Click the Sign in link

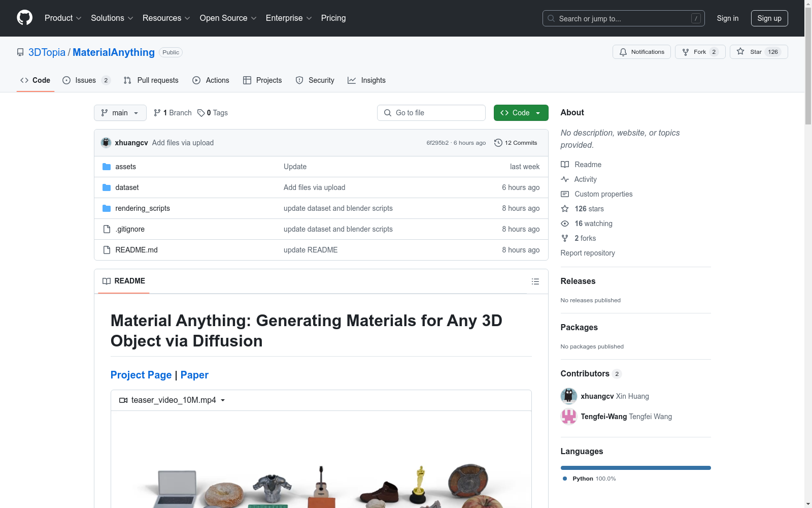(x=728, y=18)
